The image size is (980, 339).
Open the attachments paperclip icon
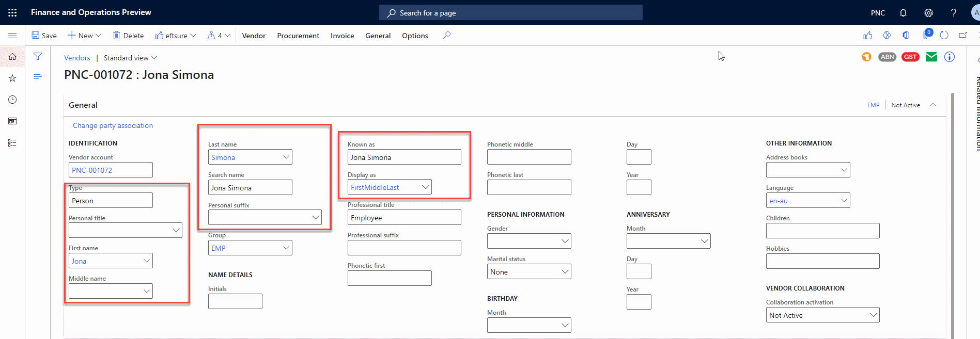927,35
